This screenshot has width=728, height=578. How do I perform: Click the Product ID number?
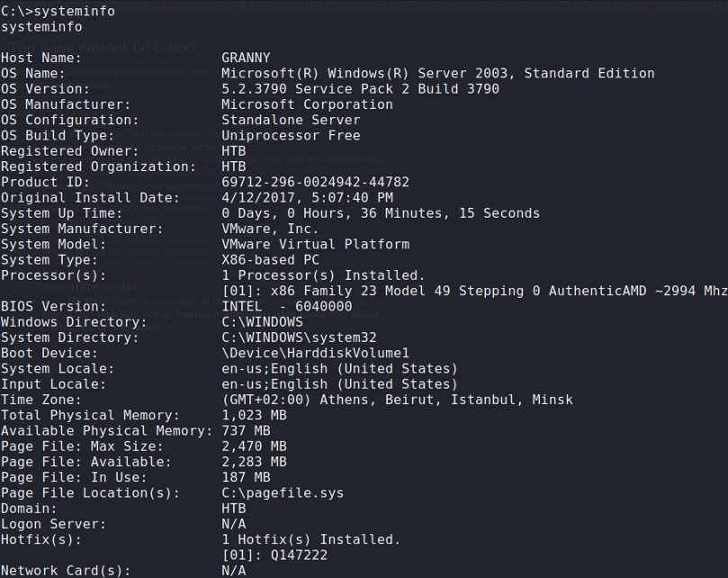click(x=315, y=182)
